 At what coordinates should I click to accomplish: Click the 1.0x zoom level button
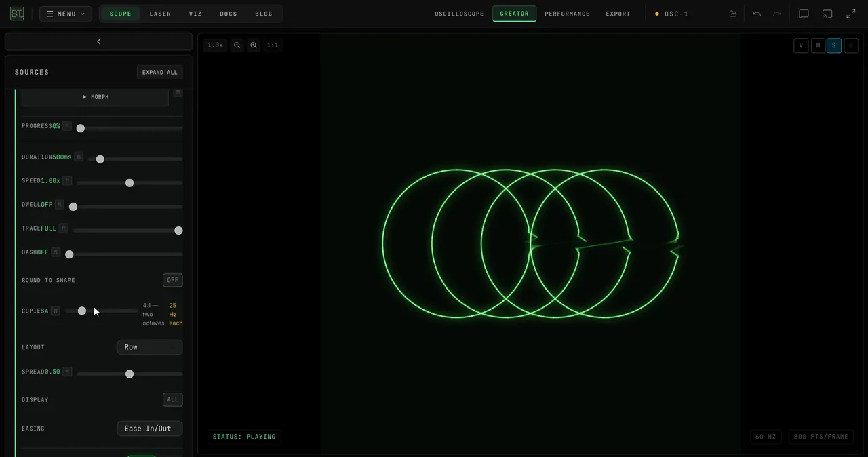215,45
